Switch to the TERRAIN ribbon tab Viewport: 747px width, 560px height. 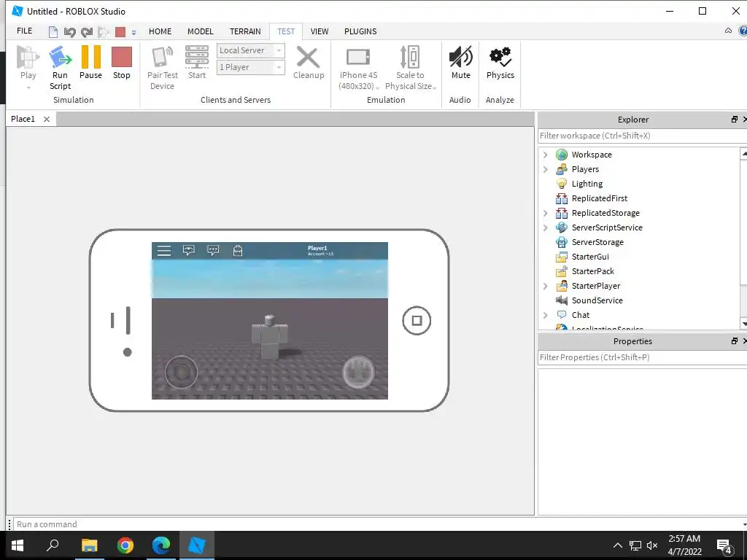pos(245,31)
